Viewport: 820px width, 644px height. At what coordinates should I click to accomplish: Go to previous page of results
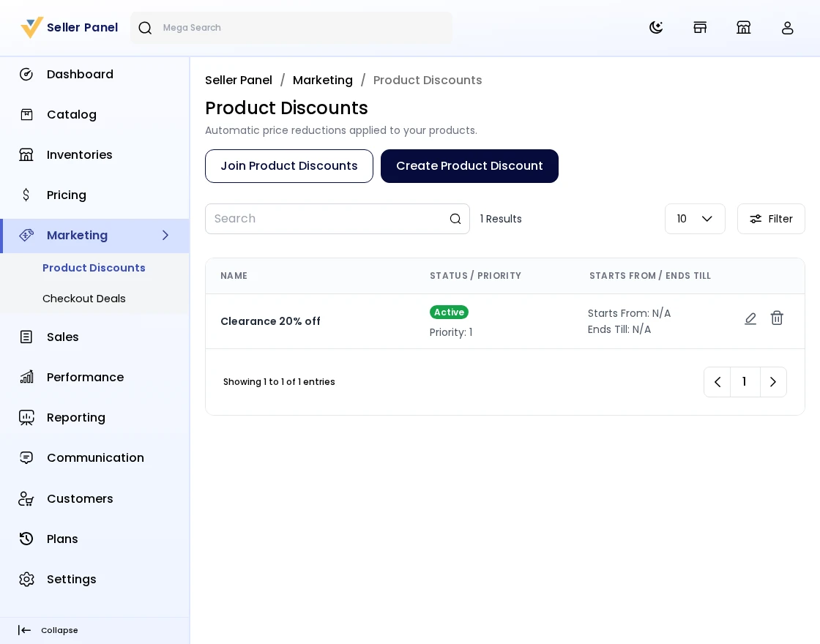[x=717, y=382]
